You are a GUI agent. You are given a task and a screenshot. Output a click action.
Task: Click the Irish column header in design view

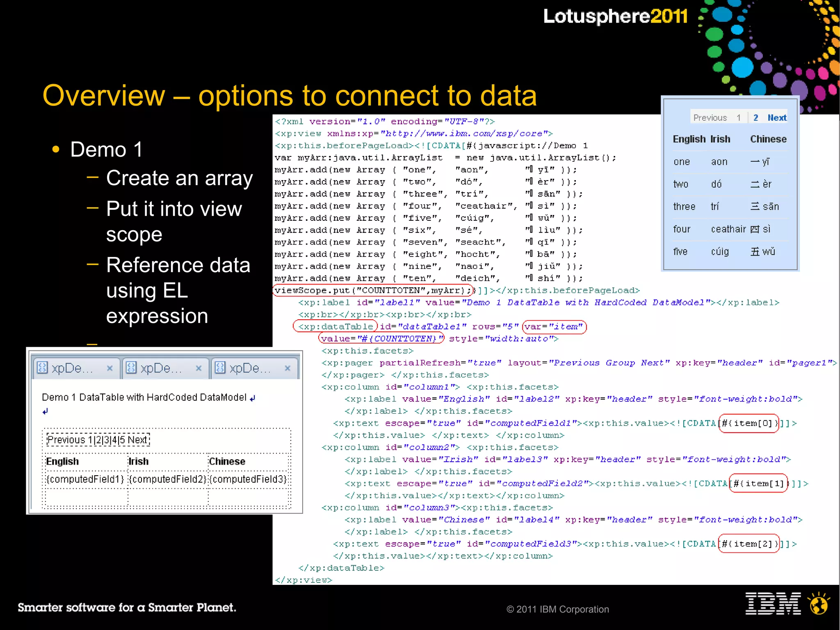[139, 461]
